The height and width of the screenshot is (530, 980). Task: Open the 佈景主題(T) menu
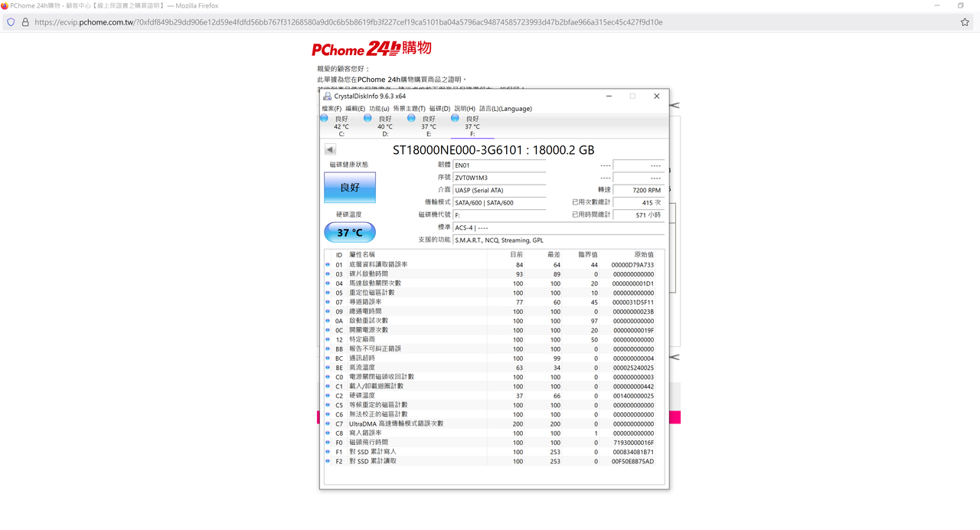click(410, 109)
